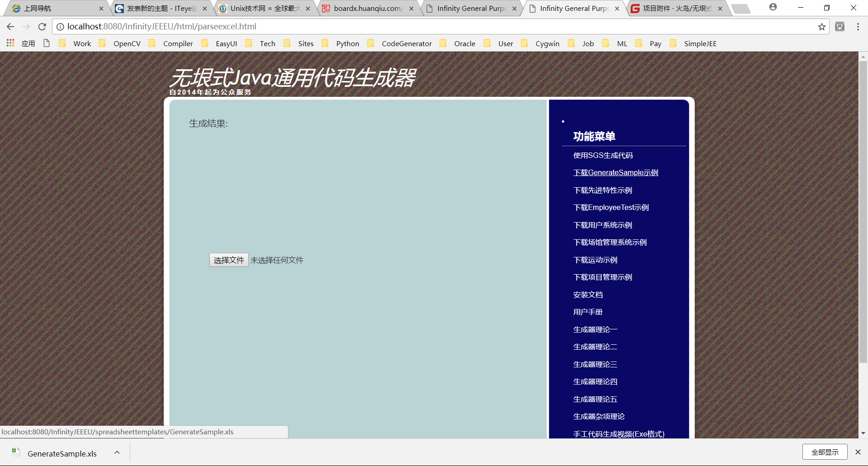
Task: Open the Sites bookmark folder
Action: pos(299,43)
